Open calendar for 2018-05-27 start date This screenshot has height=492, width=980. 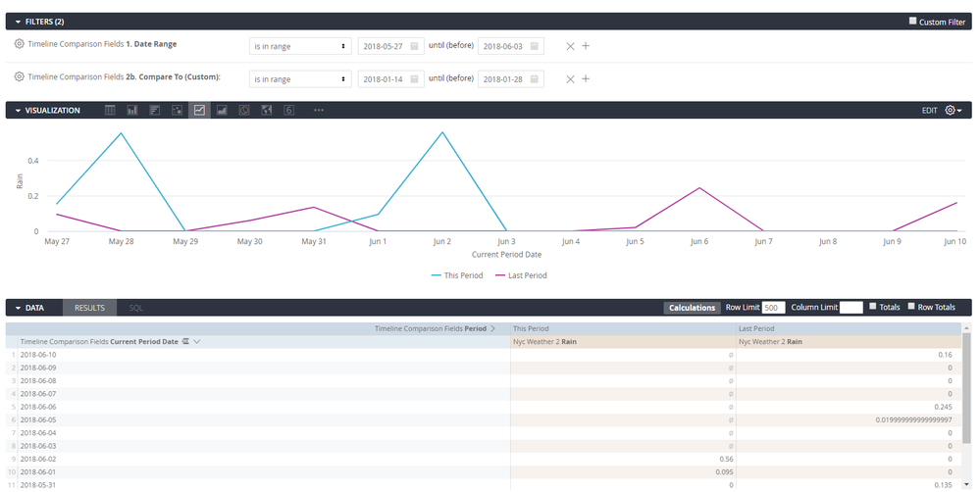(414, 46)
